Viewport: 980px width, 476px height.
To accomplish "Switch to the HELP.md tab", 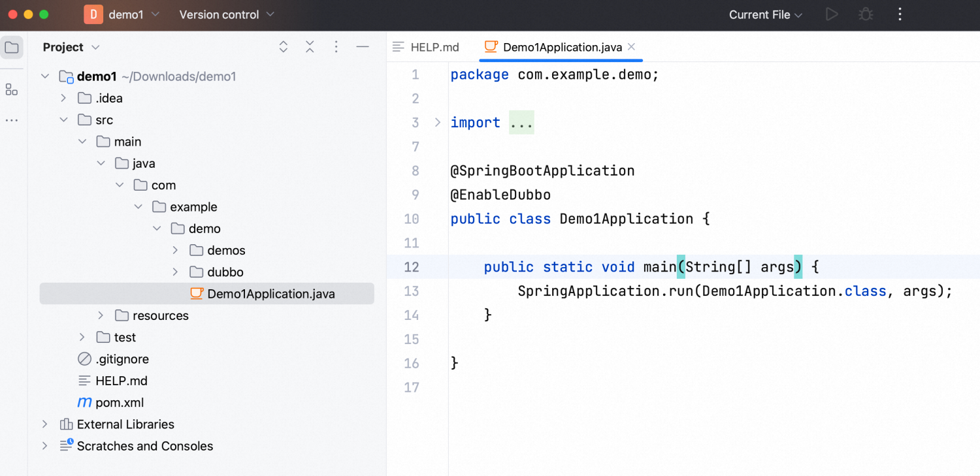I will click(427, 47).
